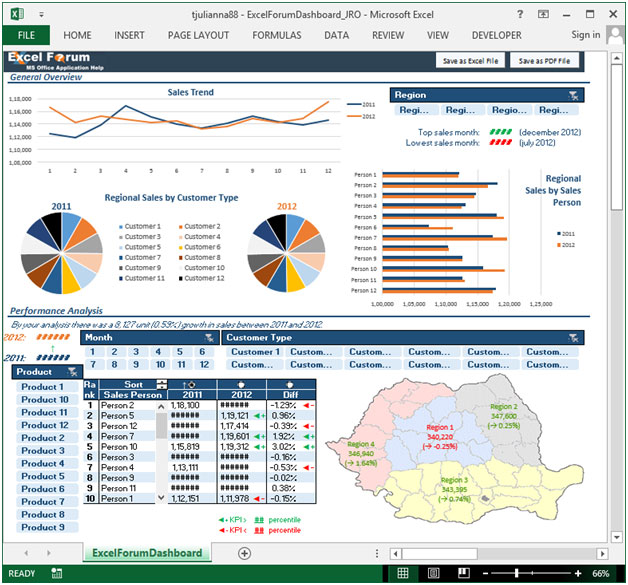This screenshot has height=585, width=628.
Task: Click the sales person list scroll-down arrow
Action: click(161, 497)
